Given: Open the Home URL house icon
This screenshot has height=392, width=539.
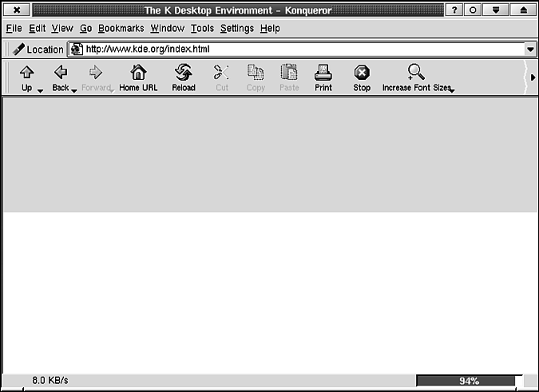Looking at the screenshot, I should click(138, 73).
